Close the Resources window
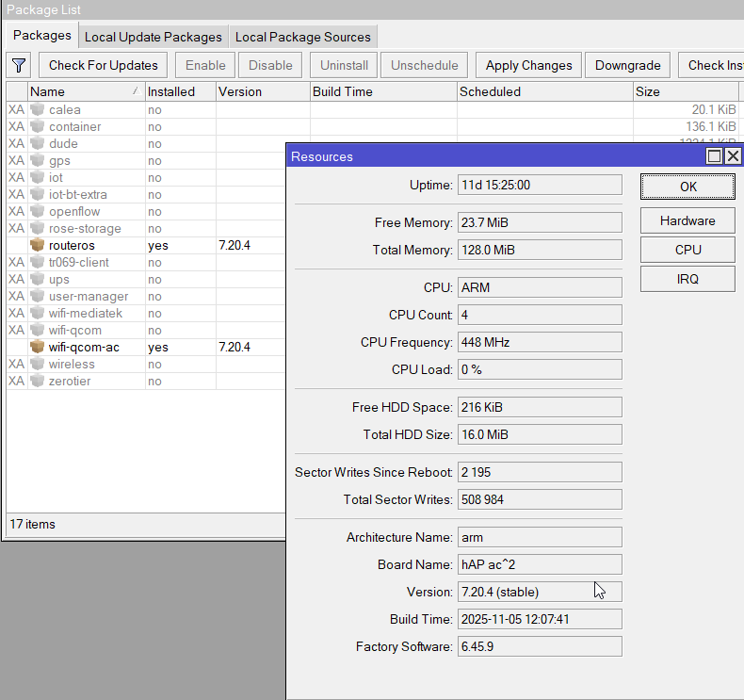The width and height of the screenshot is (744, 700). (733, 156)
